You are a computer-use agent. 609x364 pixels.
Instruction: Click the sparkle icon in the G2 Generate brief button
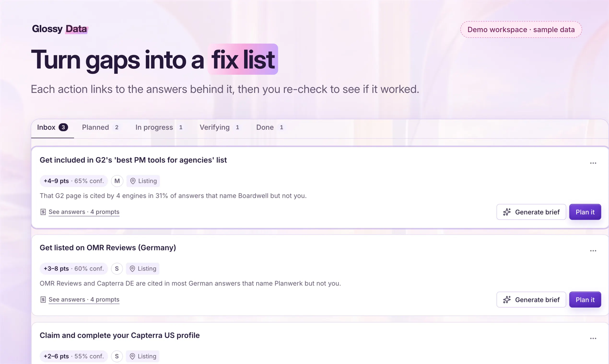[x=507, y=212]
